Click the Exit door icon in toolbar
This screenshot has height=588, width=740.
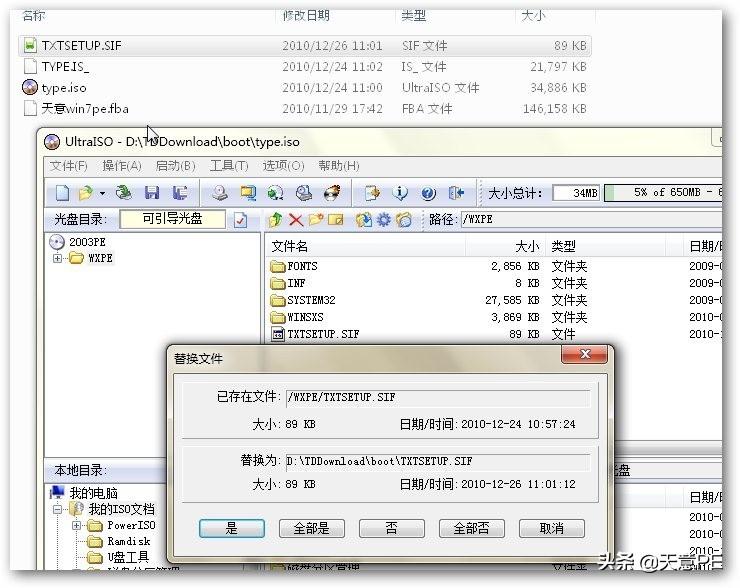[456, 193]
